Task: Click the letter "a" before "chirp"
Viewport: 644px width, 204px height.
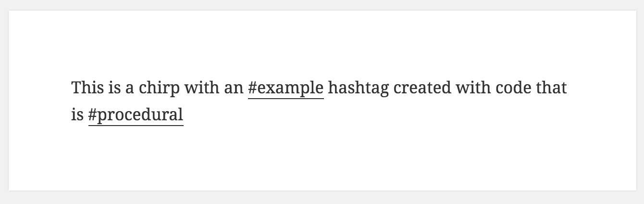Action: (129, 89)
